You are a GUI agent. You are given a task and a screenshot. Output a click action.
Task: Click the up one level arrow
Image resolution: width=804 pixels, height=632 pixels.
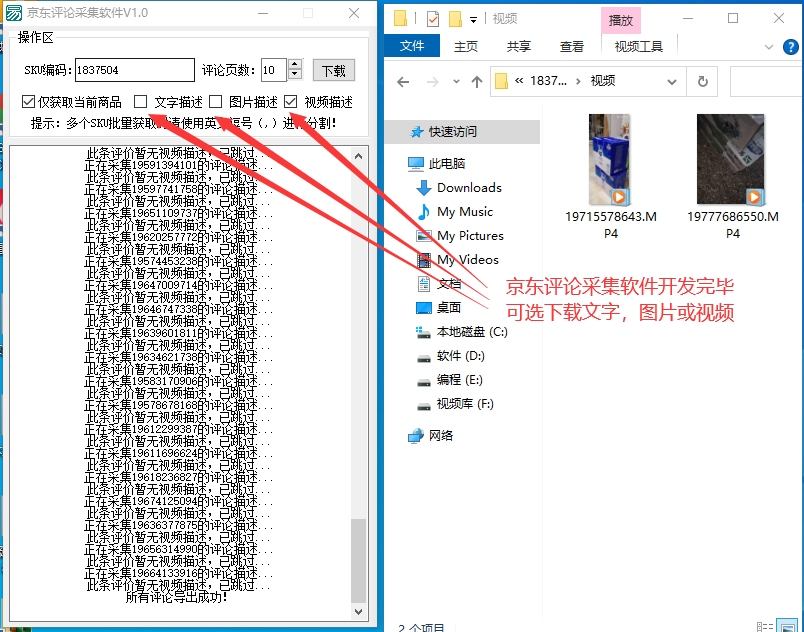(x=477, y=81)
